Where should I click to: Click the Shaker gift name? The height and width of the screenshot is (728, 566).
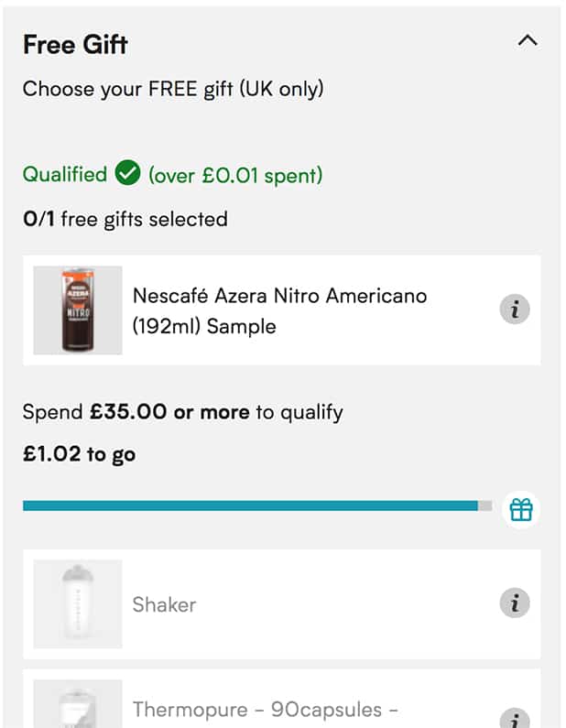pyautogui.click(x=165, y=604)
